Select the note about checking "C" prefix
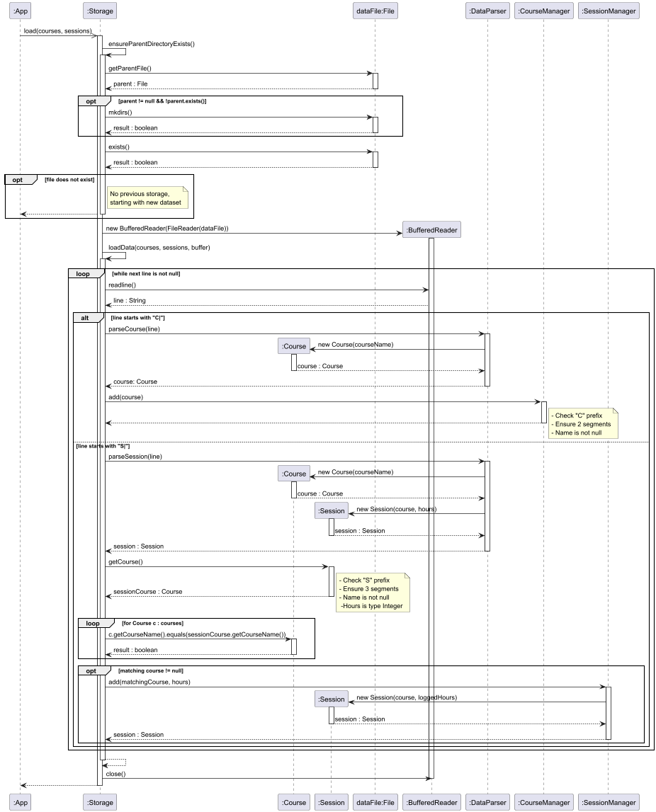656x812 pixels. coord(582,423)
